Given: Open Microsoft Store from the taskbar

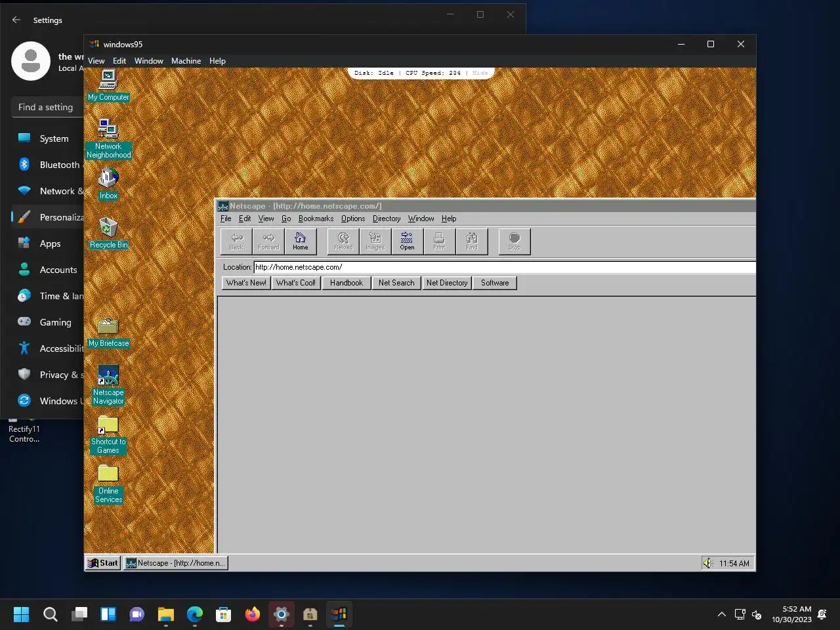Looking at the screenshot, I should tap(224, 614).
